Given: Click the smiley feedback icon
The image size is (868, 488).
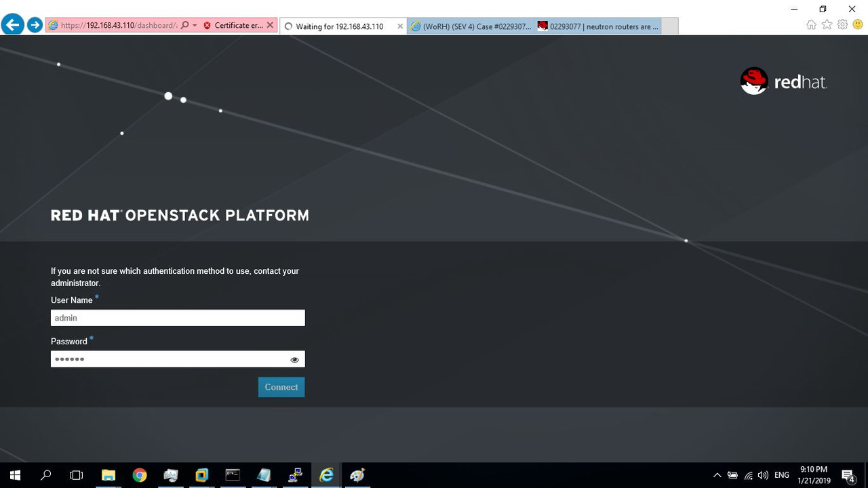Looking at the screenshot, I should 858,25.
